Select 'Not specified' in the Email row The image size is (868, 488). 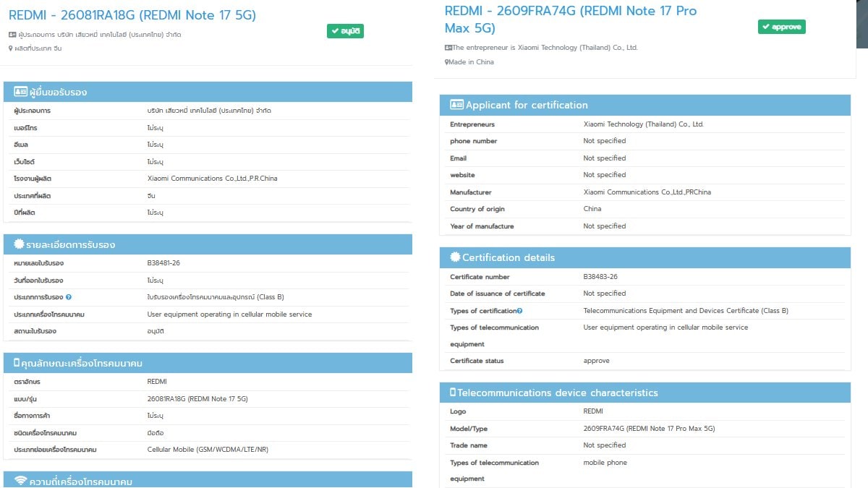coord(605,158)
